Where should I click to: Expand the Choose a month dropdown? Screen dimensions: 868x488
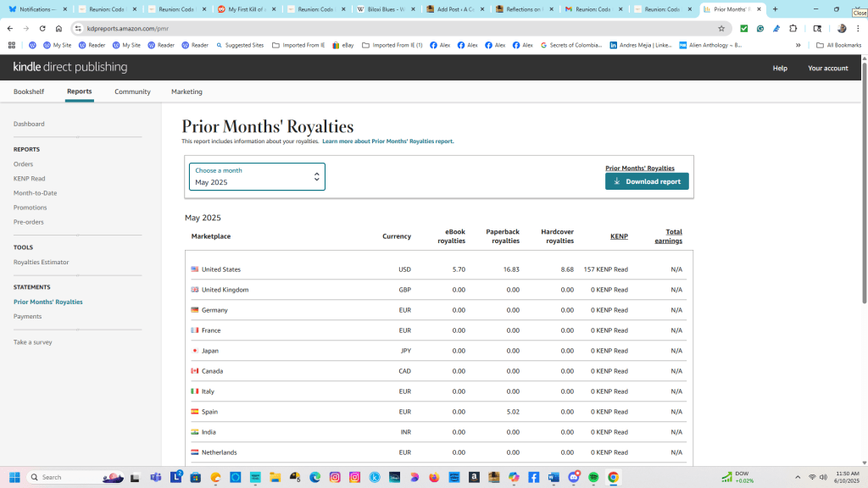click(257, 176)
